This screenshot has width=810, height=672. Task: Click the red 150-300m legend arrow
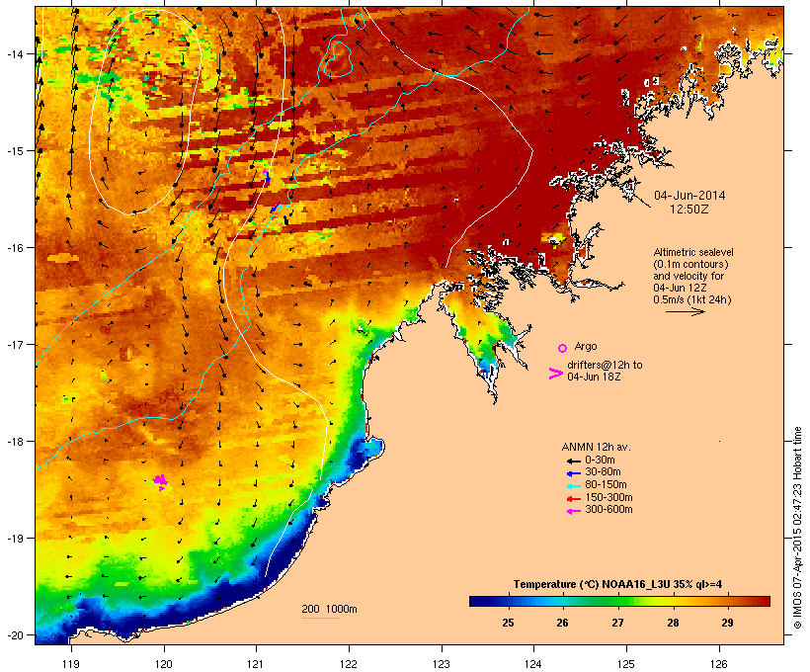[x=573, y=498]
